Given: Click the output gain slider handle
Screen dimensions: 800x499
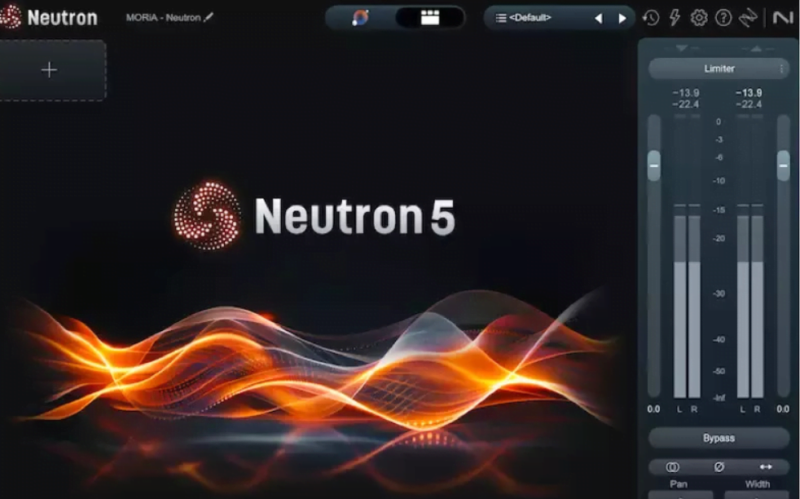Looking at the screenshot, I should [783, 166].
